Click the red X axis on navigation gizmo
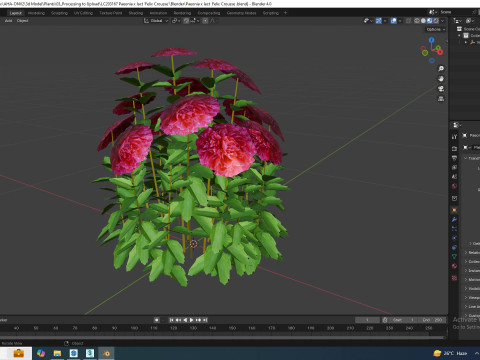The width and height of the screenshot is (480, 360). 440,52
